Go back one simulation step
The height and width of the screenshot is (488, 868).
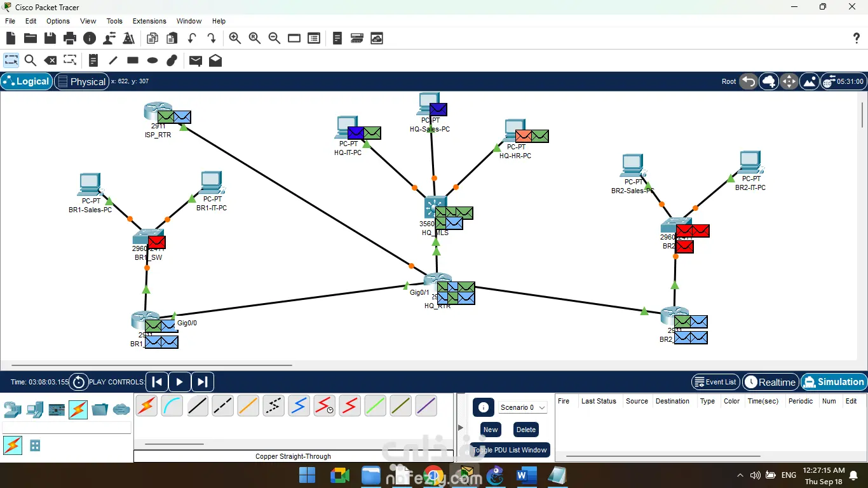tap(157, 382)
